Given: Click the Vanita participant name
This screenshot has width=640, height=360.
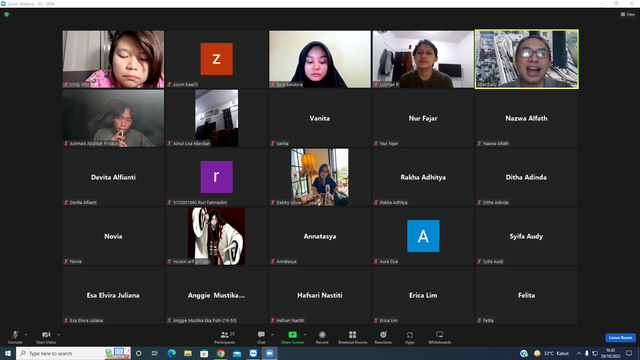Looking at the screenshot, I should tap(320, 118).
